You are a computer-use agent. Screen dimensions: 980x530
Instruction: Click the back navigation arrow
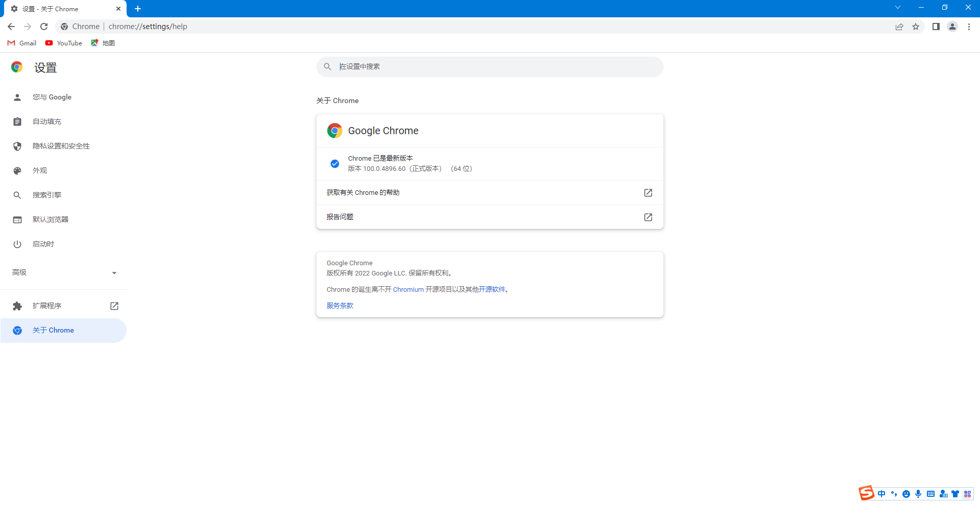(x=11, y=27)
